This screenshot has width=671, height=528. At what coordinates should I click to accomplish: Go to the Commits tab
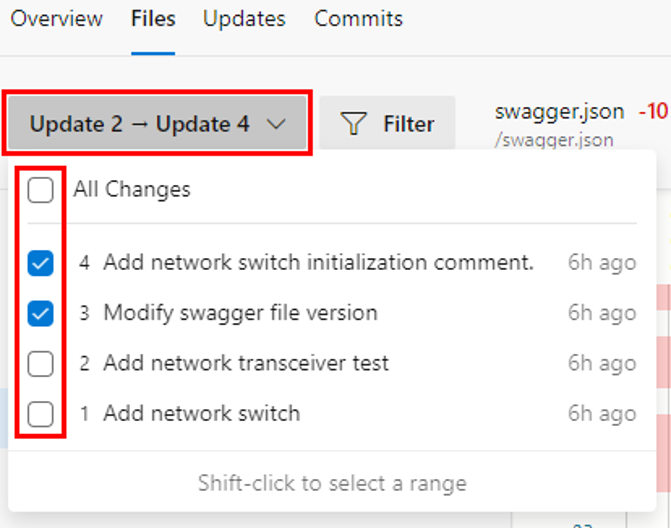tap(359, 19)
